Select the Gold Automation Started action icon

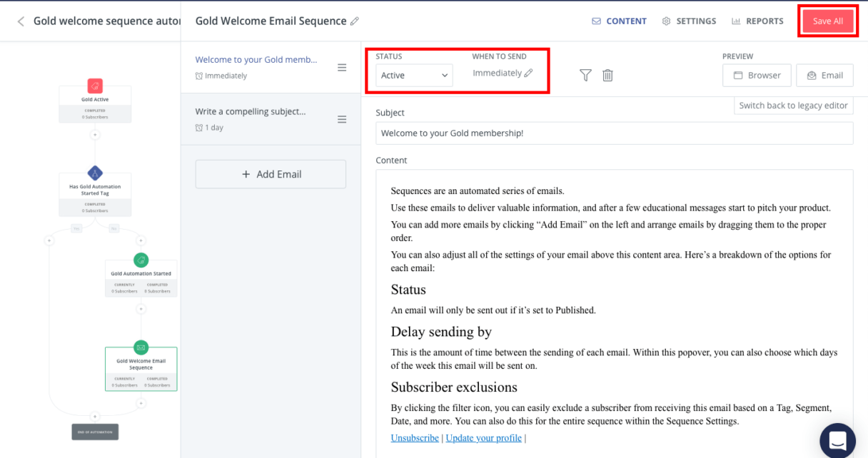pos(141,260)
